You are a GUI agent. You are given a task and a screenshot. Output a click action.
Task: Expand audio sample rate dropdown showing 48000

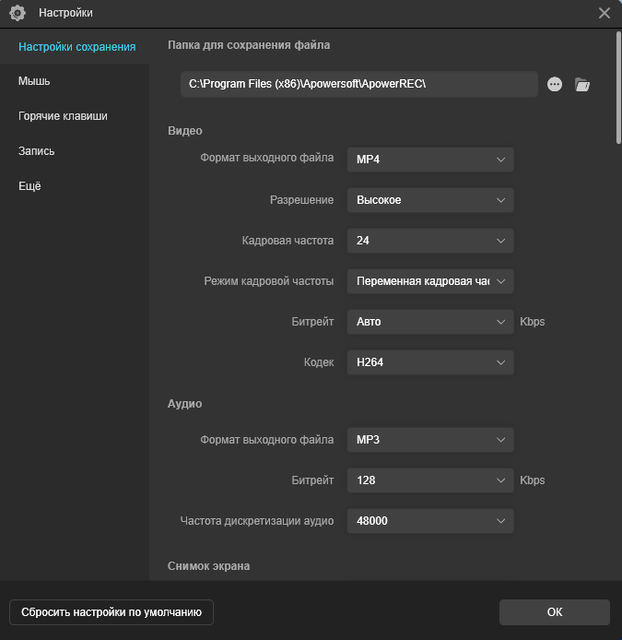pos(430,521)
